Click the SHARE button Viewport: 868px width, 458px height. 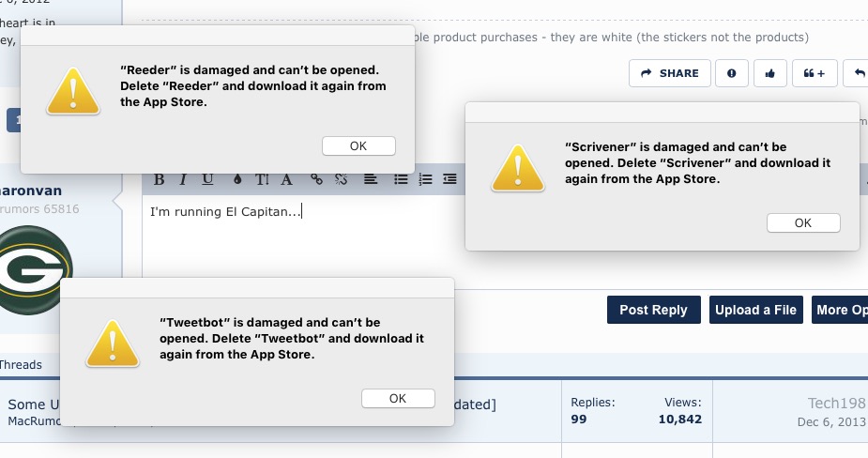tap(669, 73)
